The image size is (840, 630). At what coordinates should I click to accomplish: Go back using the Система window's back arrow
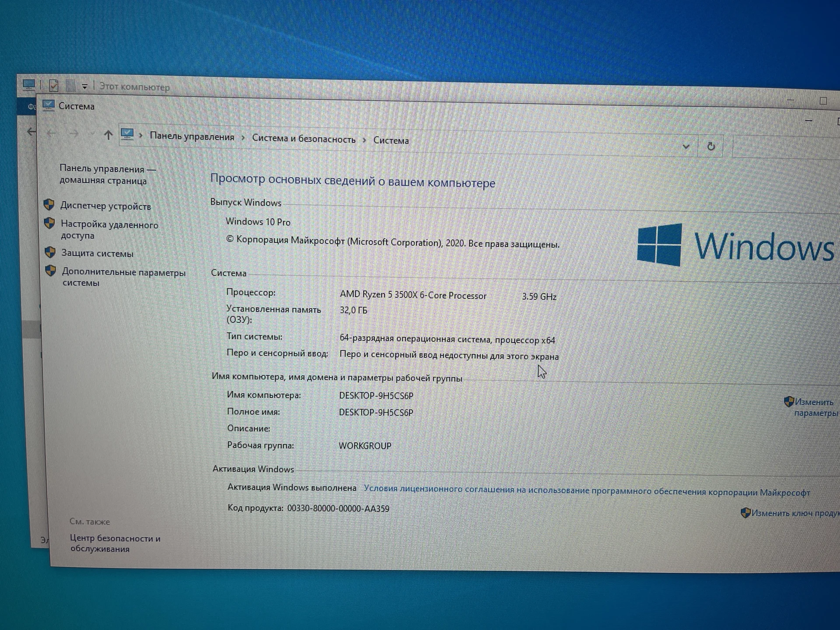coord(51,133)
